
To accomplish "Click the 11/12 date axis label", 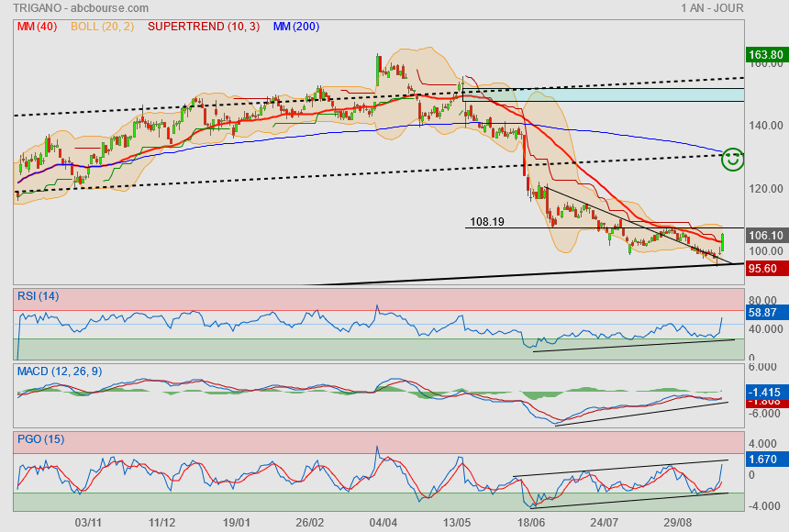I will click(x=162, y=523).
